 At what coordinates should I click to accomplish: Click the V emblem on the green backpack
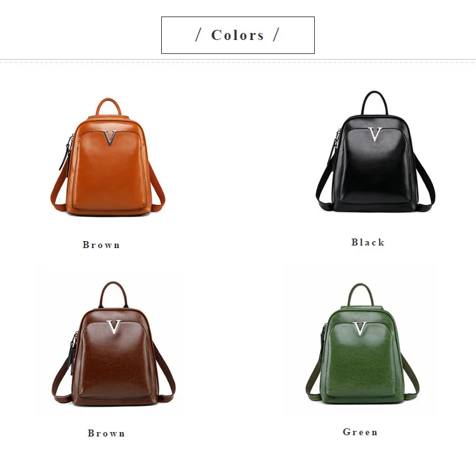point(360,329)
